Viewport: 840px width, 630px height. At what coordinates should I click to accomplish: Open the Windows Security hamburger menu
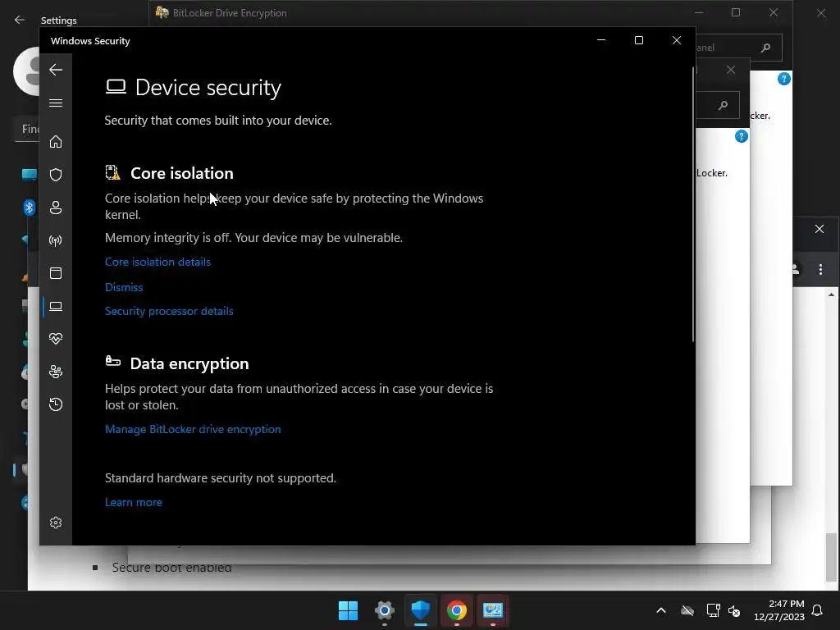coord(56,103)
